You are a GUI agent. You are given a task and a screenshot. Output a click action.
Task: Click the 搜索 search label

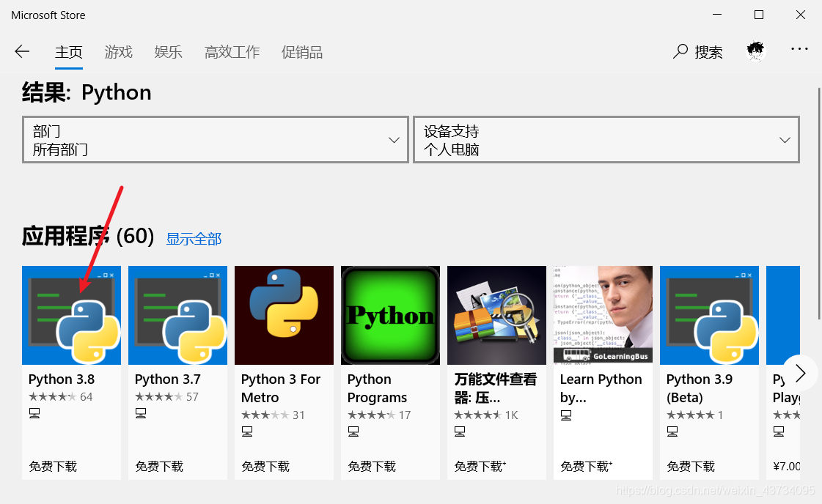click(709, 52)
